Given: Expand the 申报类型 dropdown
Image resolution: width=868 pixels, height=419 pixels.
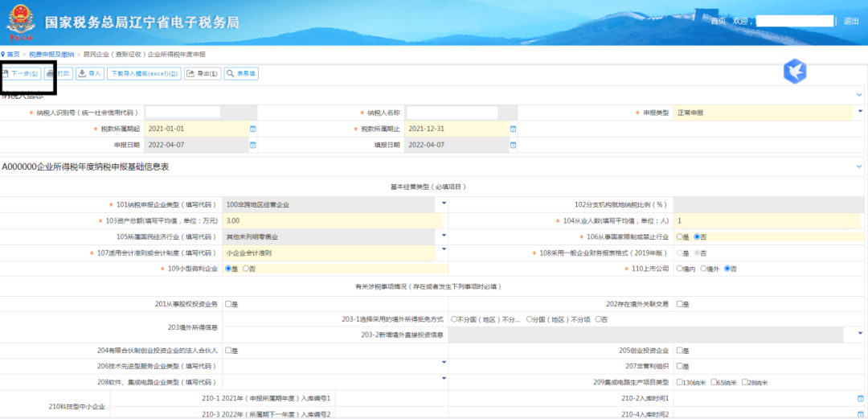Looking at the screenshot, I should click(x=860, y=113).
